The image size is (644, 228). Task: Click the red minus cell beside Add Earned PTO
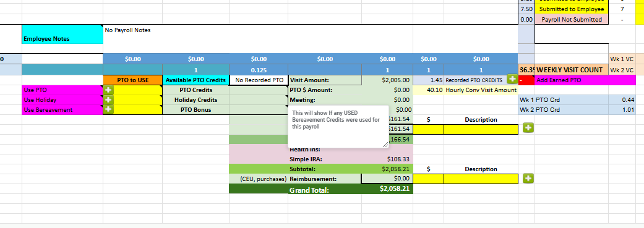click(526, 80)
